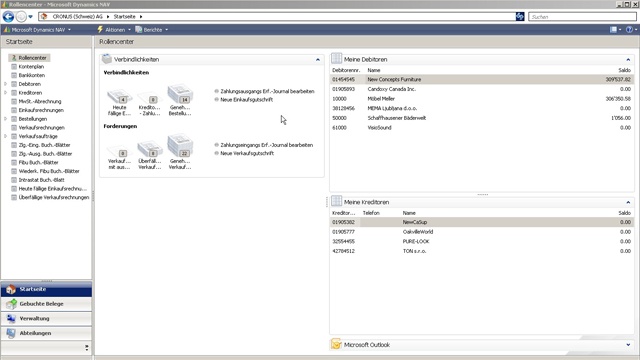The image size is (640, 360).
Task: Open the Aktionen menu
Action: point(114,30)
